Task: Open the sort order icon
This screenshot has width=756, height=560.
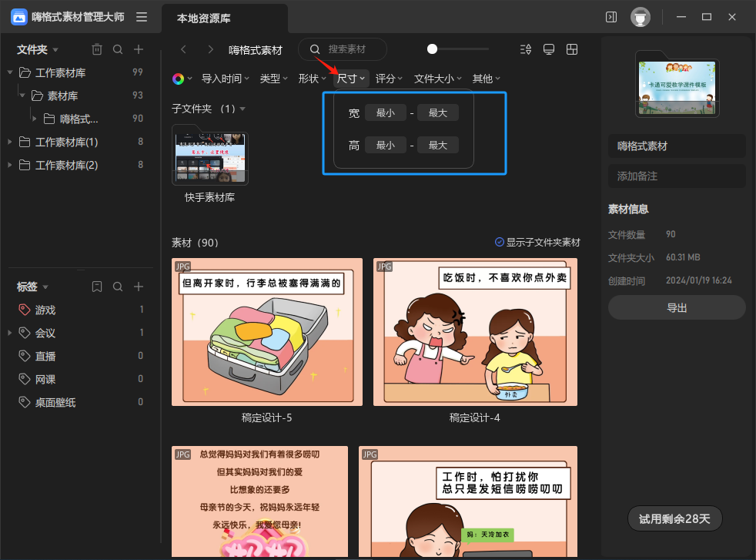Action: point(526,49)
